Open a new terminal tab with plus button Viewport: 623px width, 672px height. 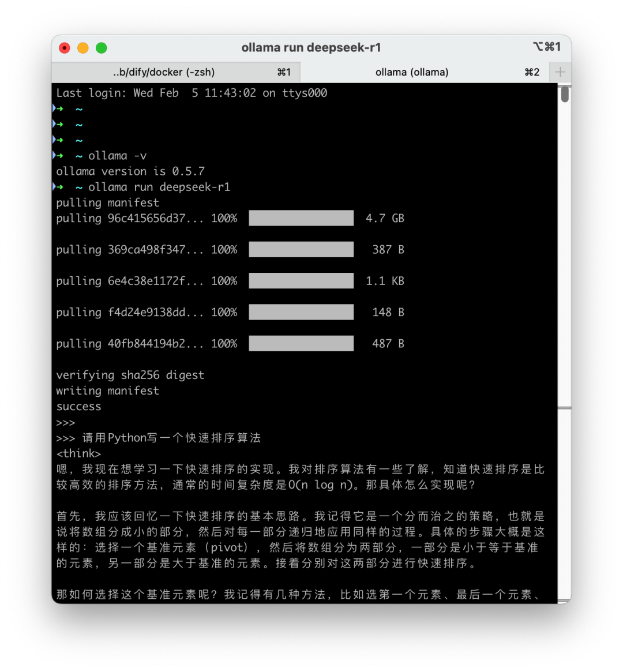(x=560, y=72)
